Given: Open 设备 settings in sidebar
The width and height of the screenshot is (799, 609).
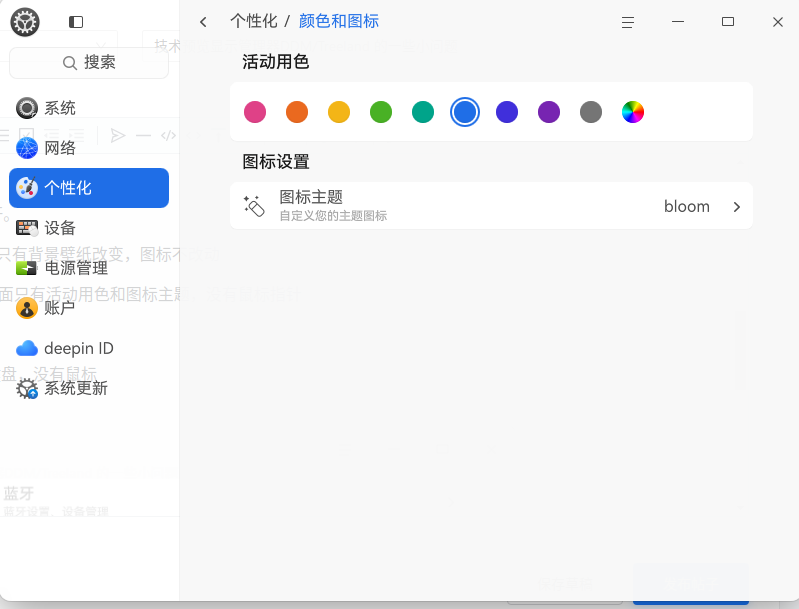Looking at the screenshot, I should tap(89, 228).
